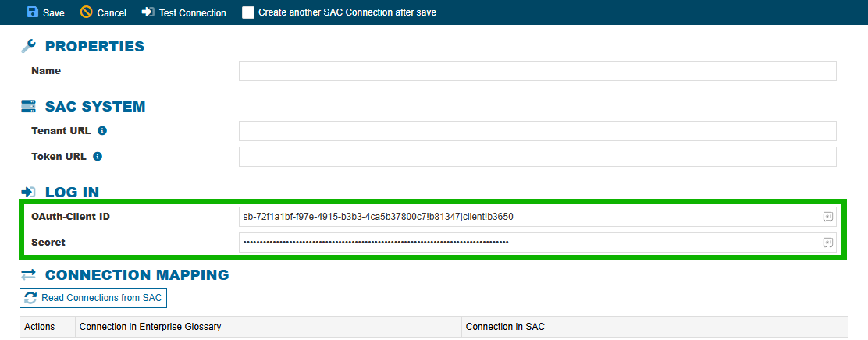
Task: Click the Save toolbar label
Action: tap(54, 13)
